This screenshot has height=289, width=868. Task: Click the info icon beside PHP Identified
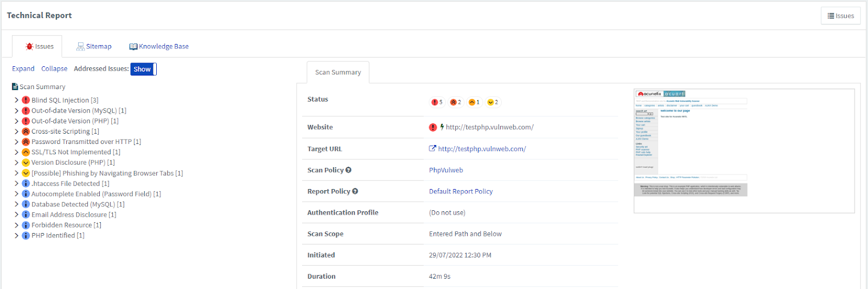point(25,236)
